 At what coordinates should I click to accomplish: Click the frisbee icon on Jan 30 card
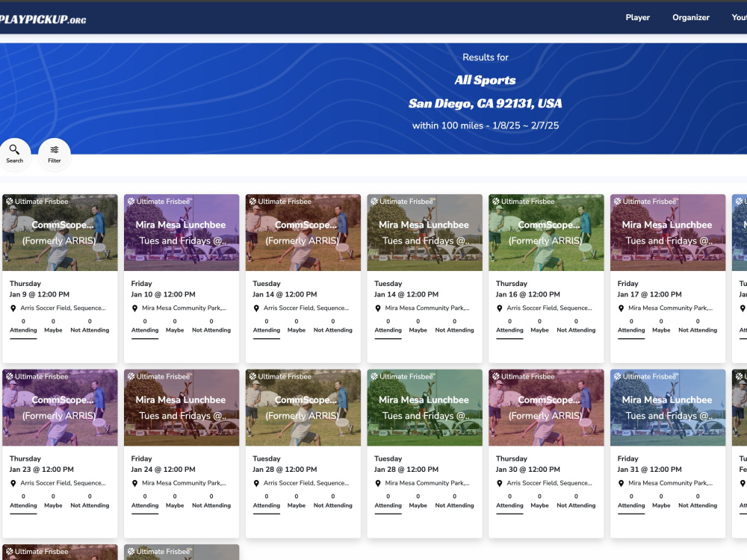tap(495, 376)
